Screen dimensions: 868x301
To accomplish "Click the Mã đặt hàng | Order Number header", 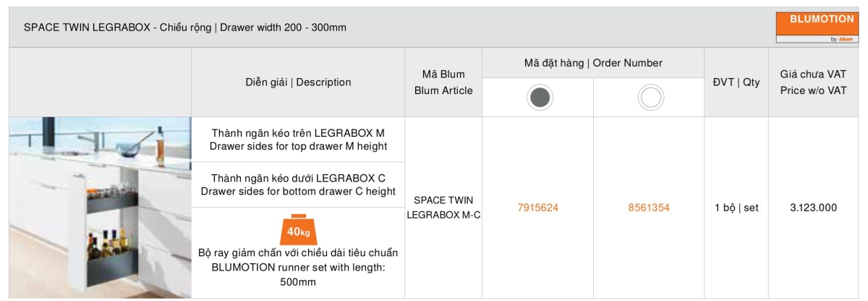I will pyautogui.click(x=593, y=63).
